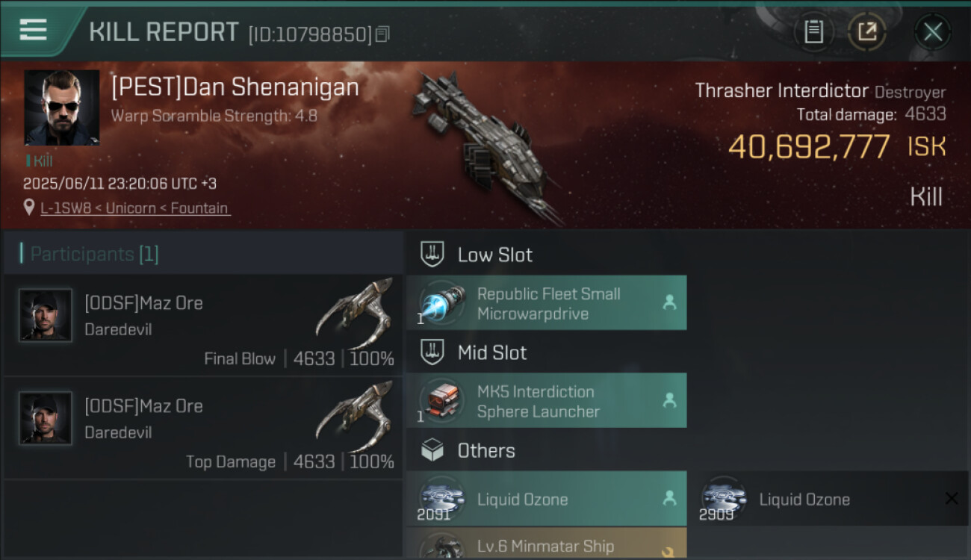971x560 pixels.
Task: Share the kill report externally
Action: (867, 32)
